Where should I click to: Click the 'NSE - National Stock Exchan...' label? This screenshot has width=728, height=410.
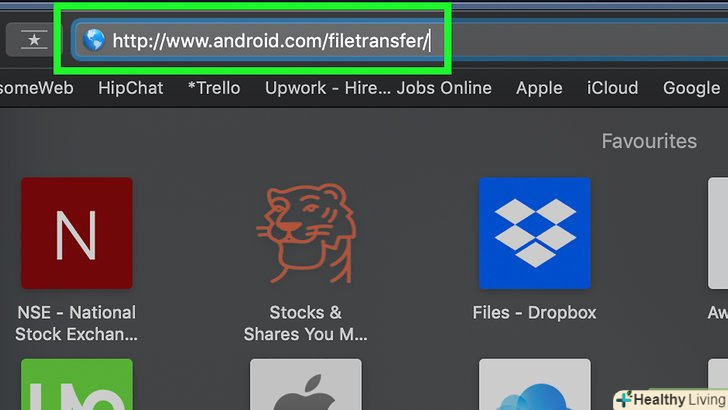point(77,323)
